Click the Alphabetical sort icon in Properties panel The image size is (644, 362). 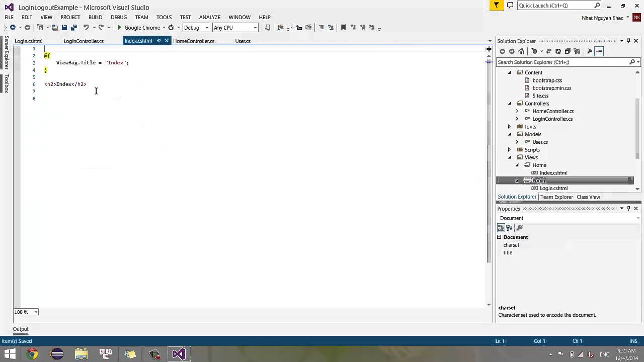coord(509,228)
